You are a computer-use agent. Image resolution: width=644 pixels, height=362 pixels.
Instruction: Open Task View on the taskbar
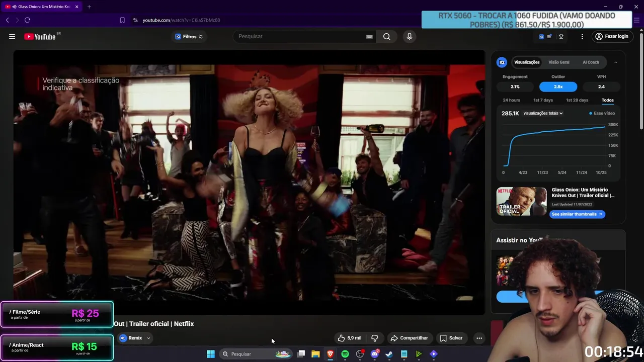click(301, 354)
